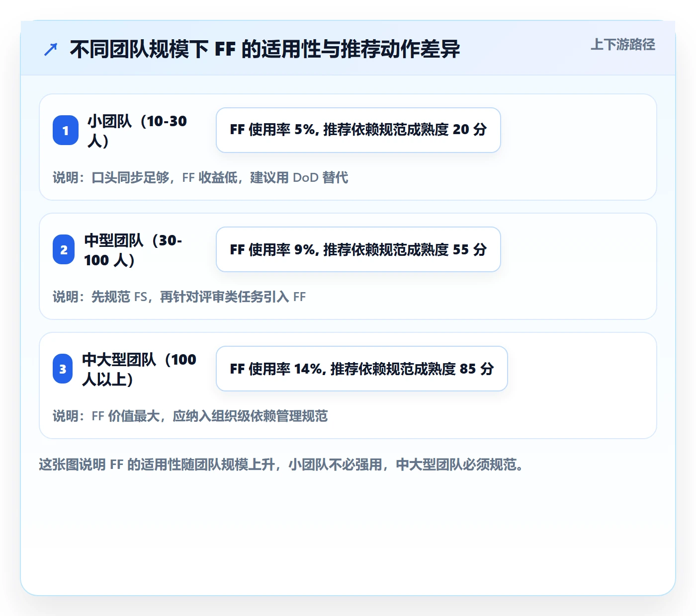Click the arrow icon beside the title
This screenshot has height=616, width=696.
click(51, 49)
